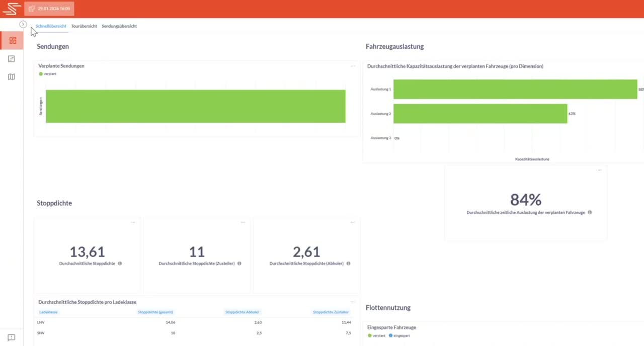Select the dashboard icon in the sidebar
Screen dimensions: 644x346
coord(12,41)
